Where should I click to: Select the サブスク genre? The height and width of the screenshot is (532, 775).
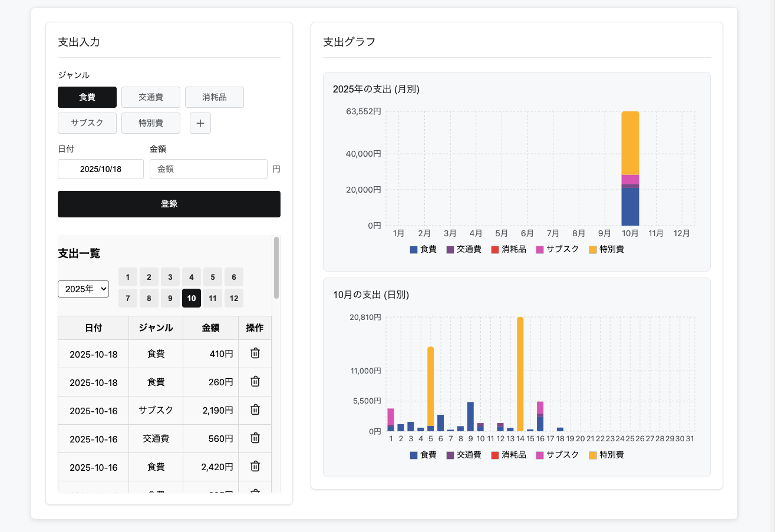click(x=87, y=123)
